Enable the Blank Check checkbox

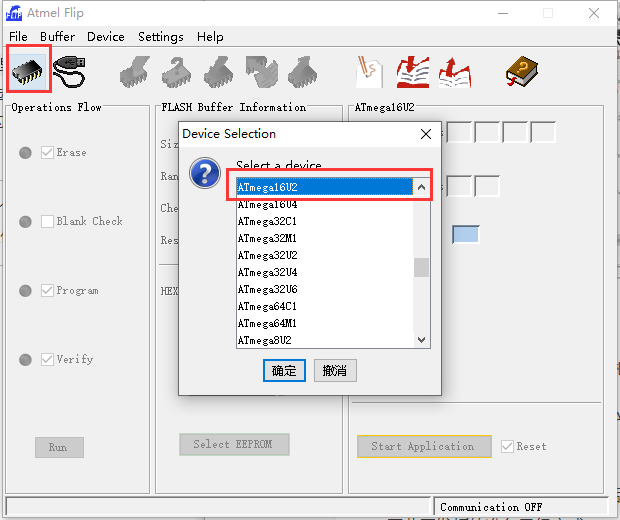coord(47,222)
